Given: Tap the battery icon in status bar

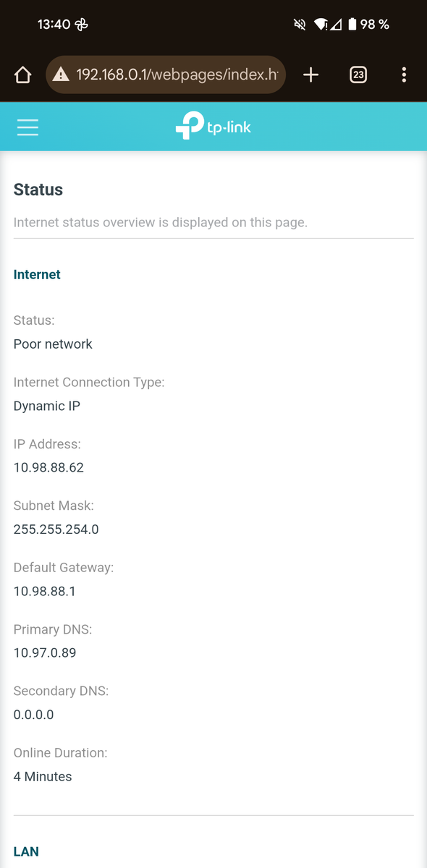Looking at the screenshot, I should [x=352, y=25].
